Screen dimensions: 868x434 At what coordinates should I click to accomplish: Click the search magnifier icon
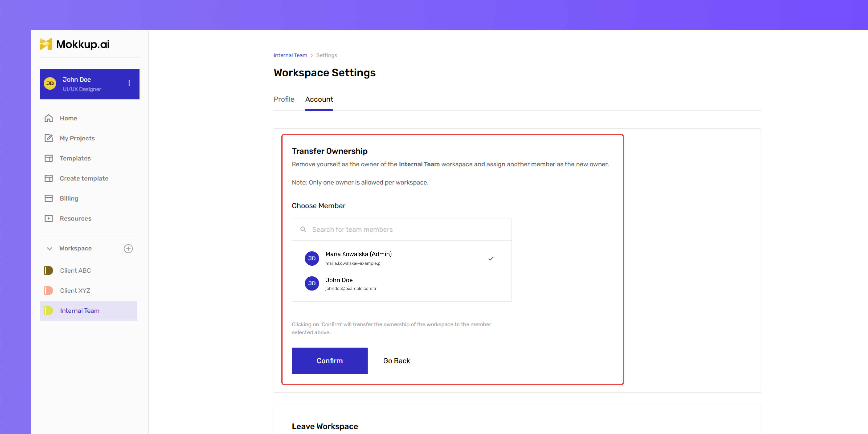(x=303, y=229)
